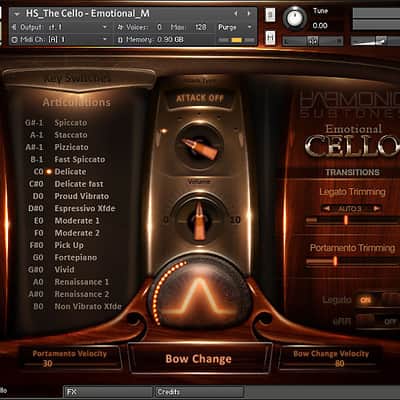The height and width of the screenshot is (400, 400).
Task: Click the Kontakt Tune knob
Action: tap(295, 19)
